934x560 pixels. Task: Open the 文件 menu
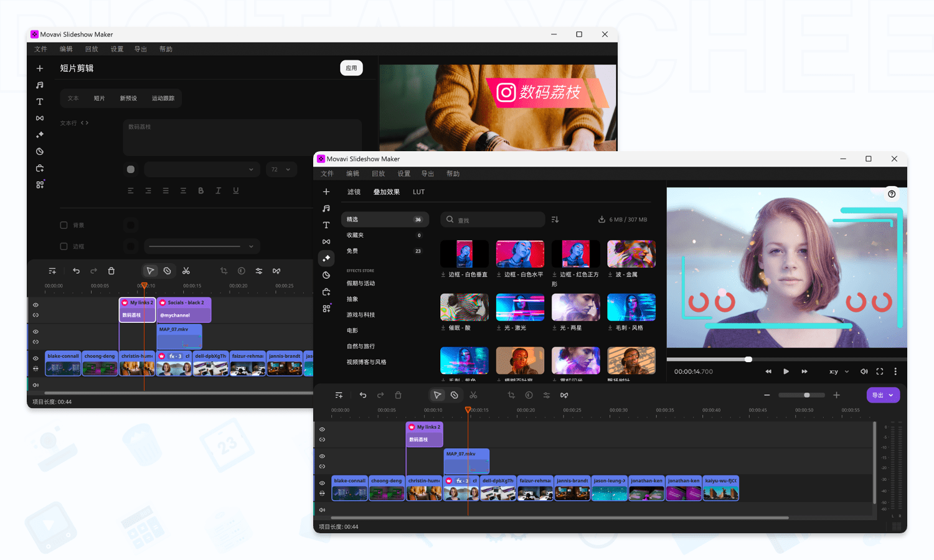point(327,174)
